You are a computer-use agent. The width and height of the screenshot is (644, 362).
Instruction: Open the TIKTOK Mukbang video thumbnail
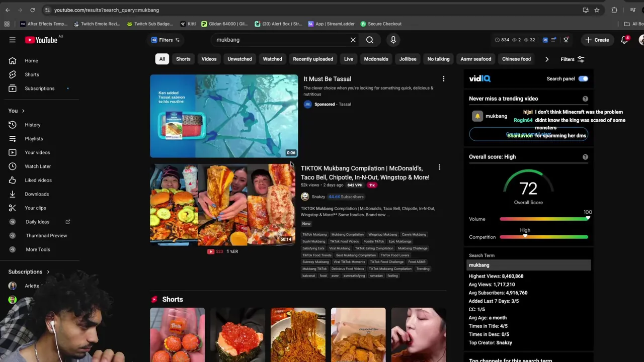coord(223,205)
